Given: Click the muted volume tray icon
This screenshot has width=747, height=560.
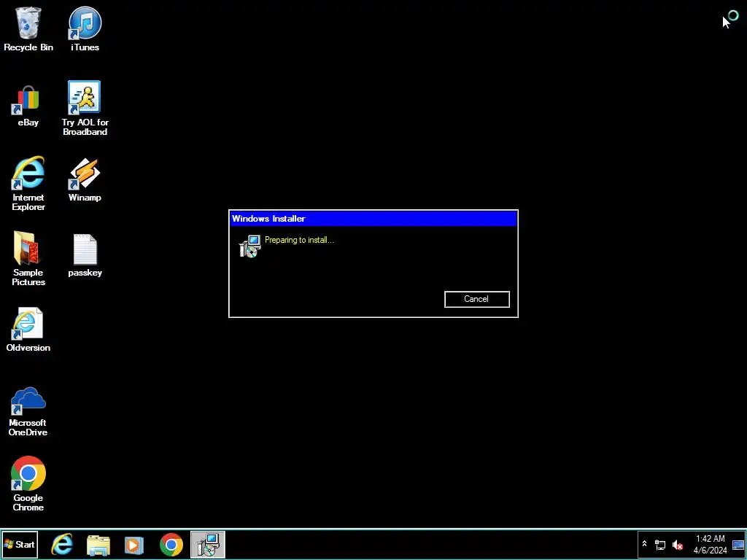Looking at the screenshot, I should point(678,545).
